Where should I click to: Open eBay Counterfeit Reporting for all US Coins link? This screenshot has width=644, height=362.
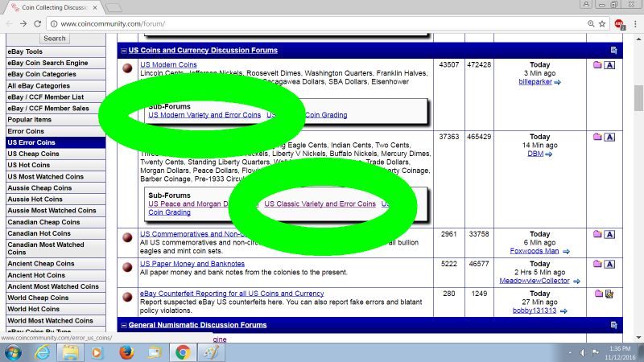click(x=232, y=294)
